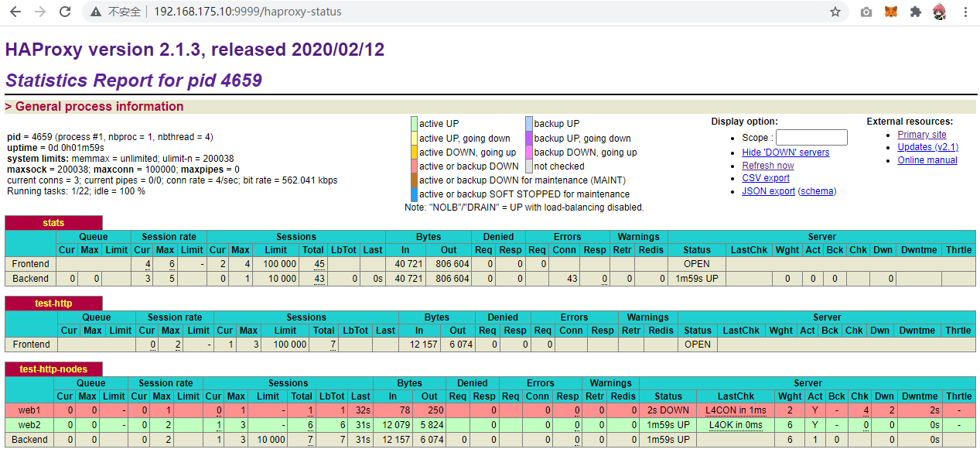This screenshot has height=463, width=980.
Task: Bookmark this page with the star icon
Action: [x=835, y=12]
